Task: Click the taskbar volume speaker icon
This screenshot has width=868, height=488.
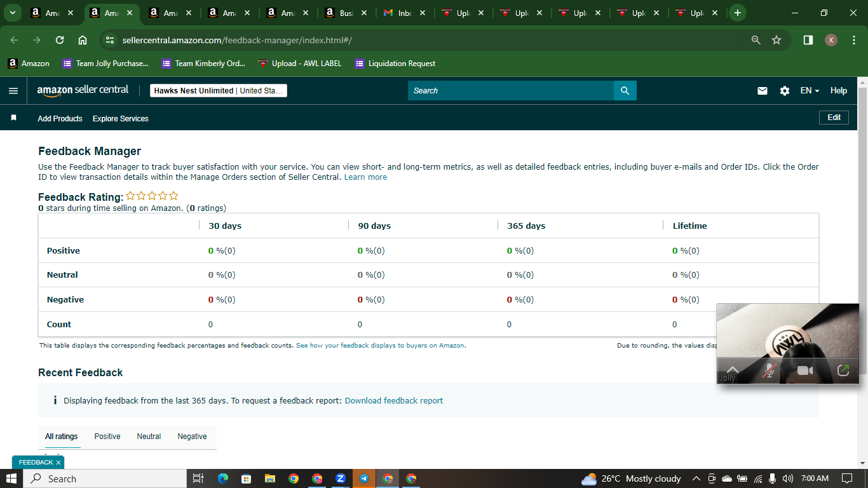Action: (788, 478)
